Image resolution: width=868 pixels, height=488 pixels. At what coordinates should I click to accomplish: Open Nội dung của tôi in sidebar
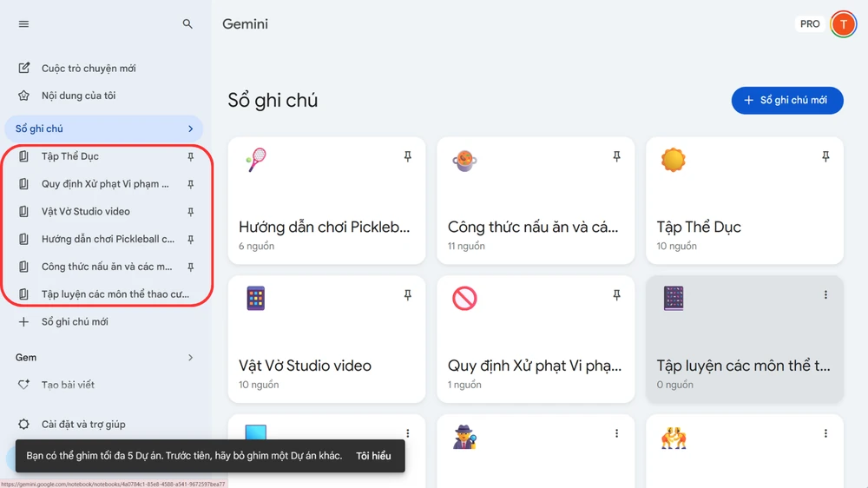78,96
